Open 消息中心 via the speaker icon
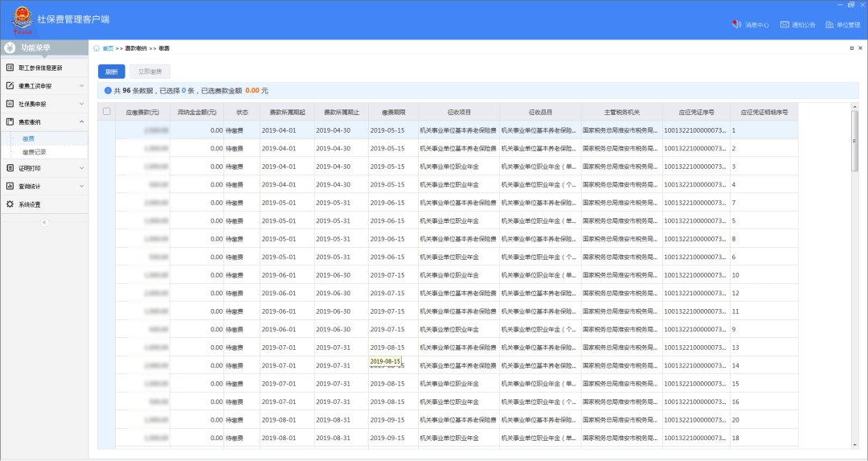Screen dimensions: 868x461 pyautogui.click(x=736, y=25)
